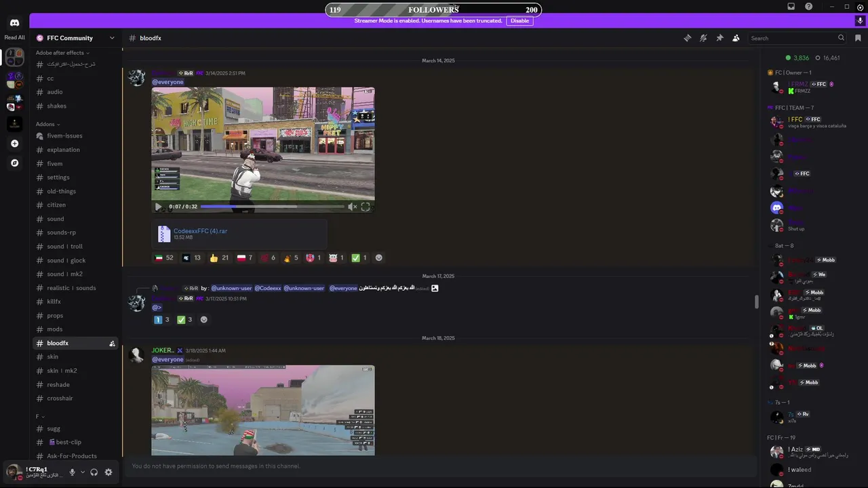The image size is (868, 488).
Task: Toggle the flag reaction showing 52
Action: [164, 258]
